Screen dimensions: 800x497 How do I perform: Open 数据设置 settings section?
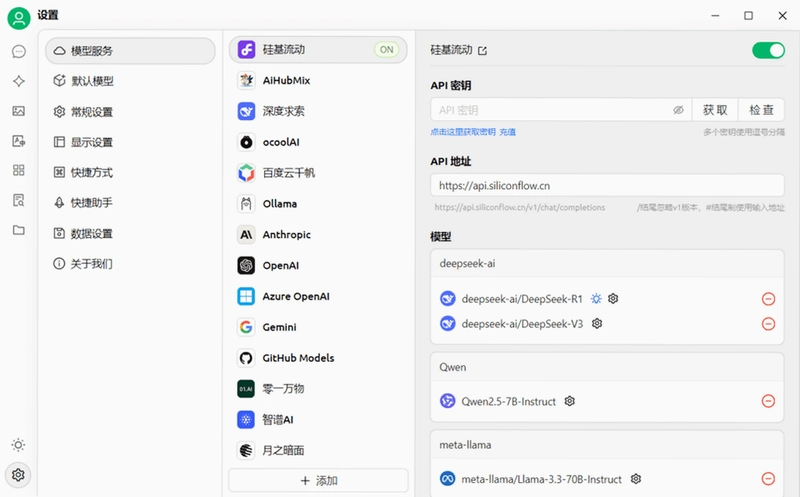pyautogui.click(x=130, y=234)
